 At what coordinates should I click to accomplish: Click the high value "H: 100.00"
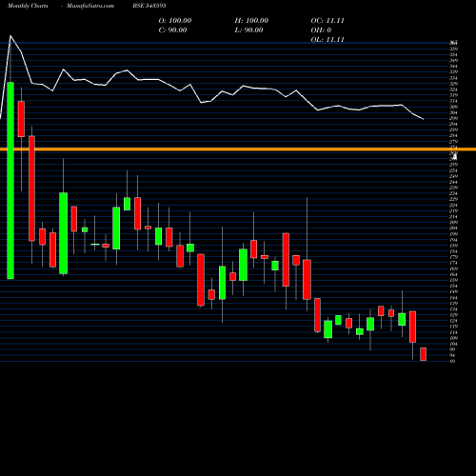click(x=251, y=21)
